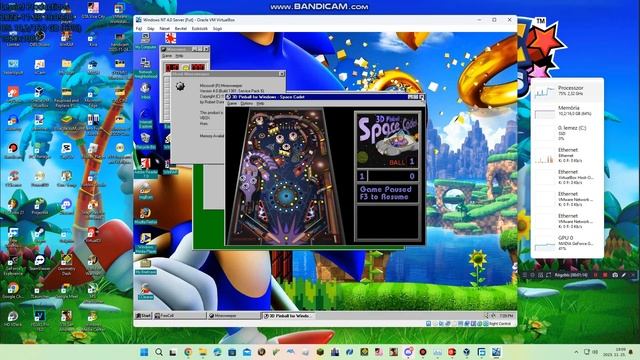Image resolution: width=640 pixels, height=360 pixels.
Task: Switch to Minesweeper on the NT taskbar
Action: (234, 316)
